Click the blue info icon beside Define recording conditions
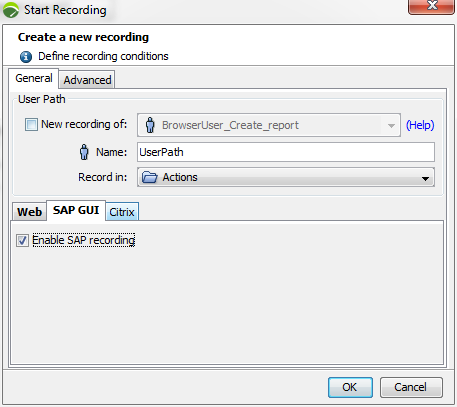 (x=26, y=57)
